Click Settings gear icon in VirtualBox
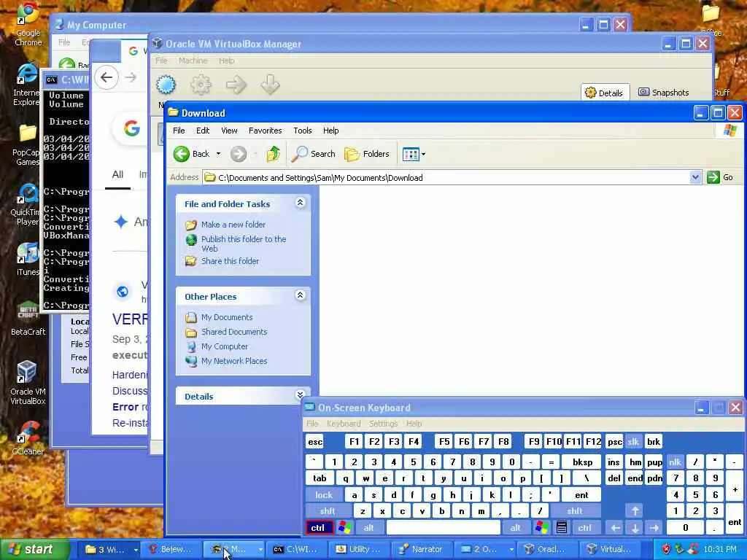The width and height of the screenshot is (747, 560). [x=201, y=85]
